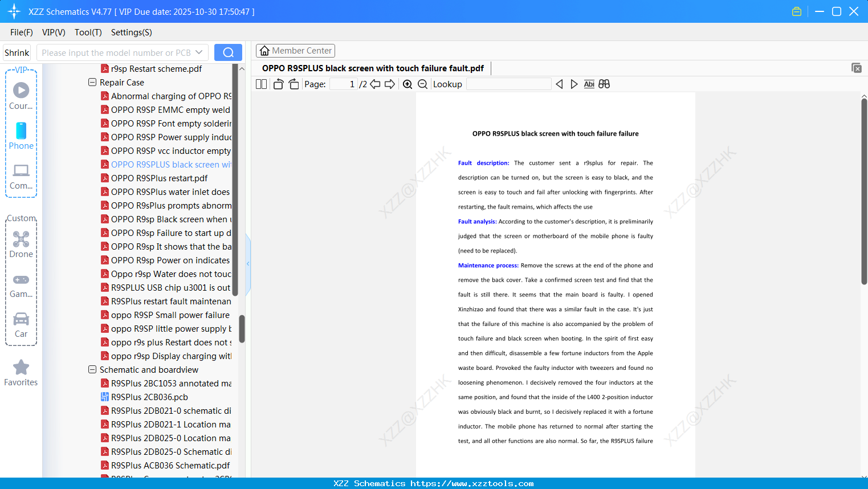This screenshot has height=489, width=868.
Task: Open OPPO R9SPlus water inlet file
Action: click(x=166, y=191)
